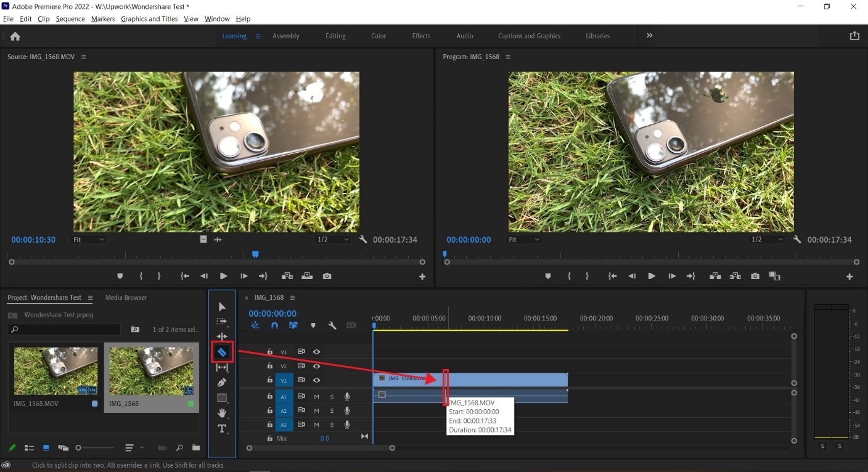Select the Pen tool

222,382
